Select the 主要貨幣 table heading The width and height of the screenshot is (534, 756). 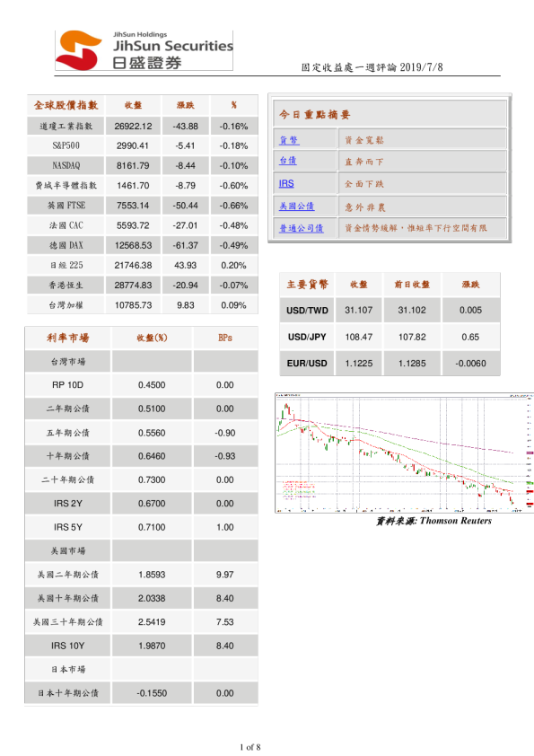pyautogui.click(x=307, y=285)
